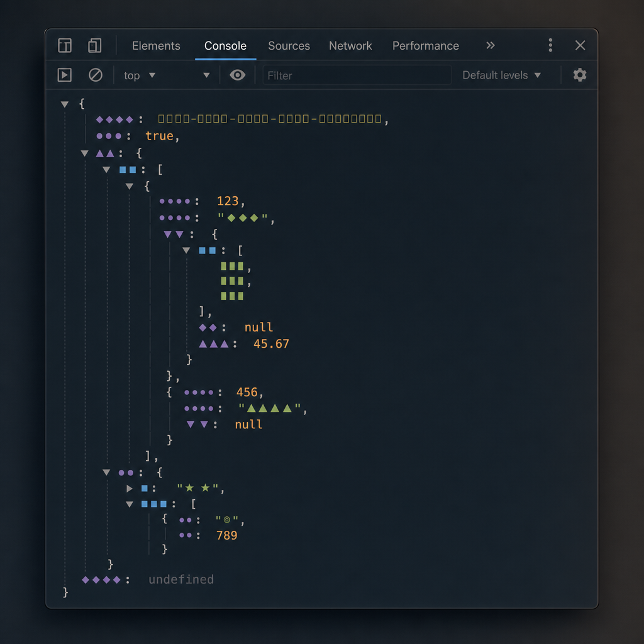This screenshot has height=644, width=644.
Task: Open Console settings gear
Action: coord(579,75)
